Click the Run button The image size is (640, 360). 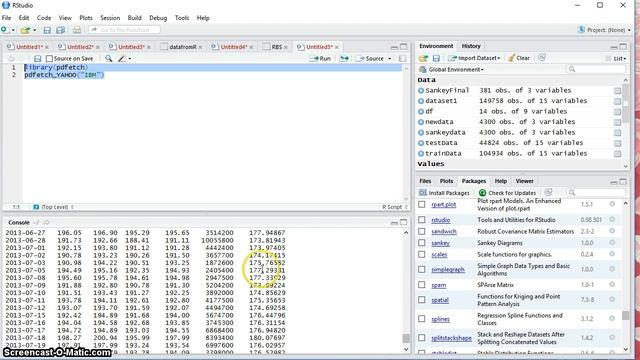[320, 58]
